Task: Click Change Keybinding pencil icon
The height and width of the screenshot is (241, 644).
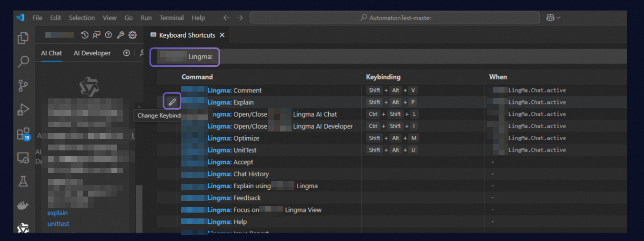Action: 172,102
